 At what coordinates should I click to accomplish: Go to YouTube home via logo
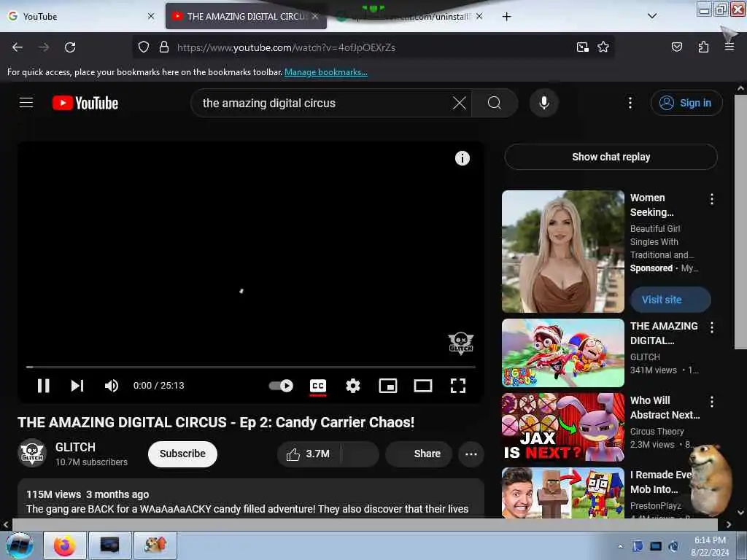tap(85, 103)
